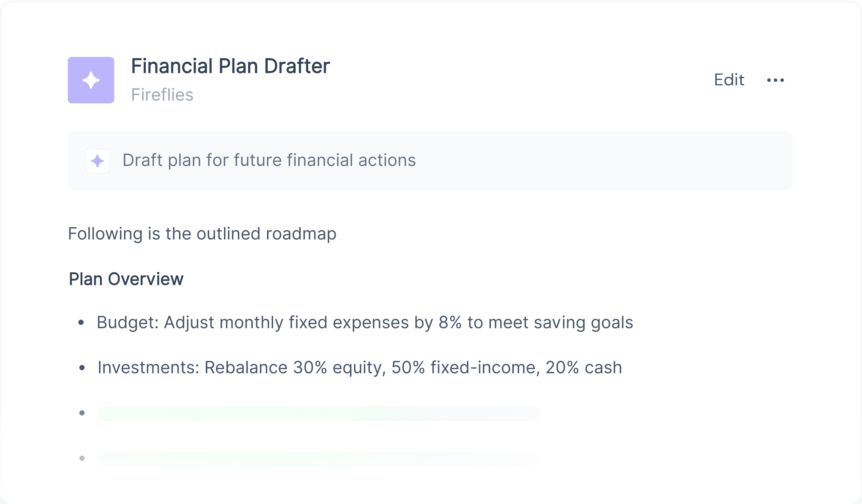This screenshot has height=504, width=862.
Task: Click the 'saving goals' text
Action: point(583,323)
